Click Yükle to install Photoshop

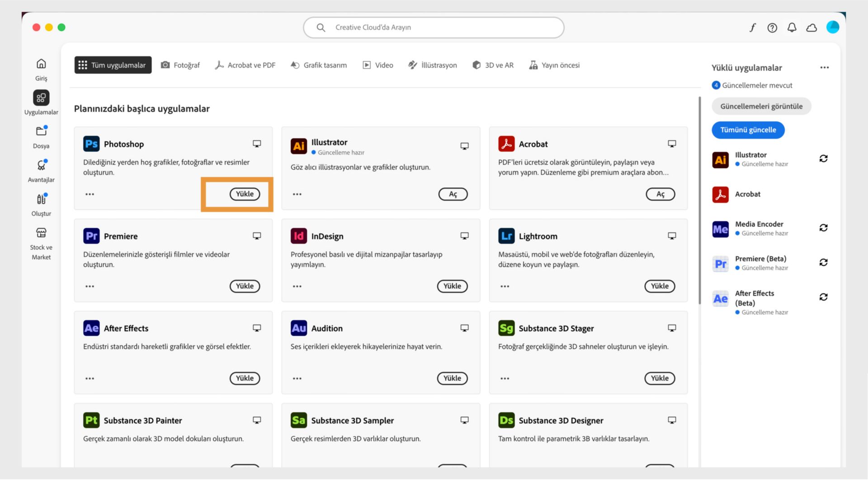245,194
